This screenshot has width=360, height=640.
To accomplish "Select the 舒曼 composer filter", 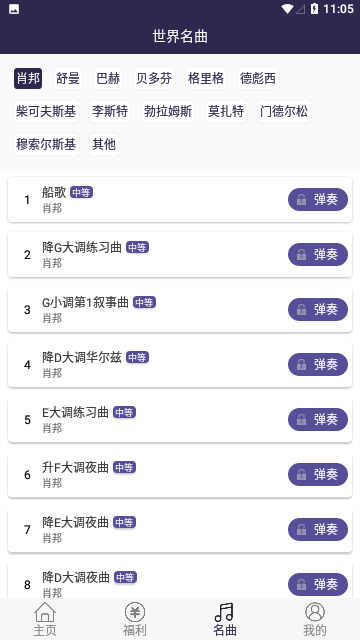I will pyautogui.click(x=68, y=78).
